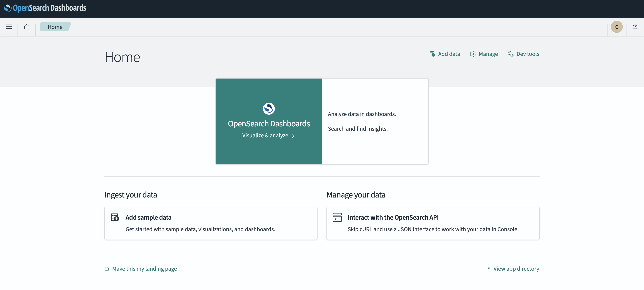This screenshot has height=290, width=644.
Task: Click the Add sample data icon
Action: click(x=115, y=217)
